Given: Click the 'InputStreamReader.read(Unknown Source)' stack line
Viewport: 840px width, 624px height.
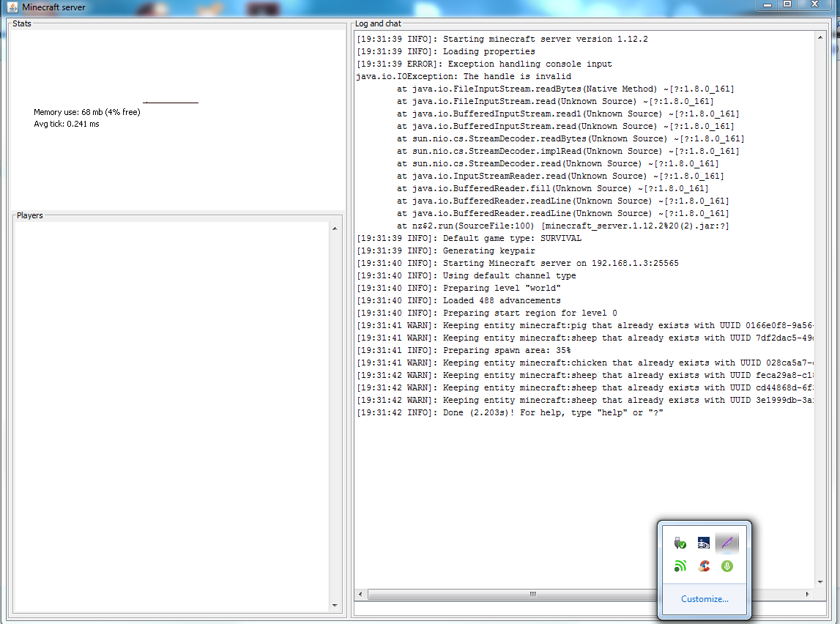Looking at the screenshot, I should (x=560, y=177).
